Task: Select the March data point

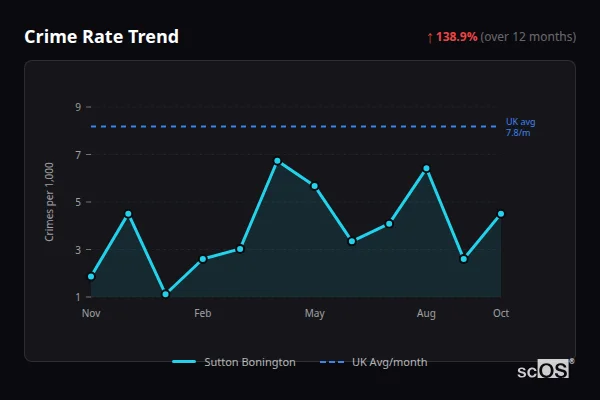Action: point(240,249)
